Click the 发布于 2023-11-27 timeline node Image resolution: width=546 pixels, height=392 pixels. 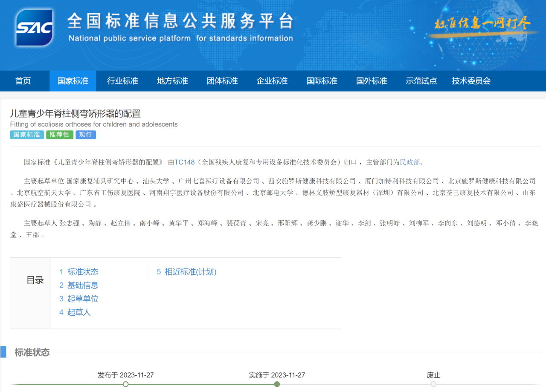[125, 384]
